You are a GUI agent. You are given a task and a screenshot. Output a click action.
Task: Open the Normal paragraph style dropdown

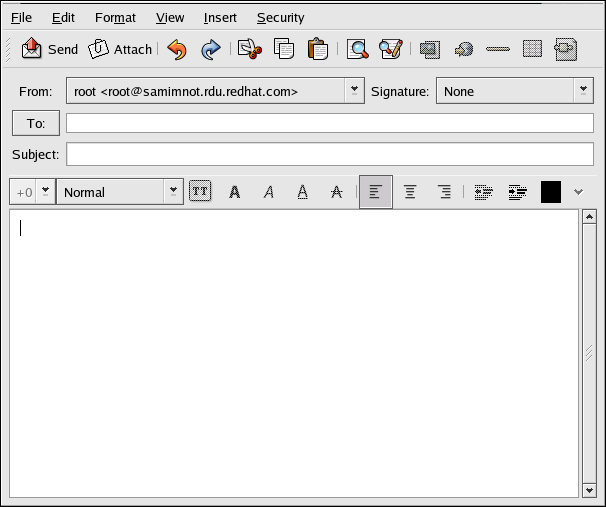tap(174, 192)
